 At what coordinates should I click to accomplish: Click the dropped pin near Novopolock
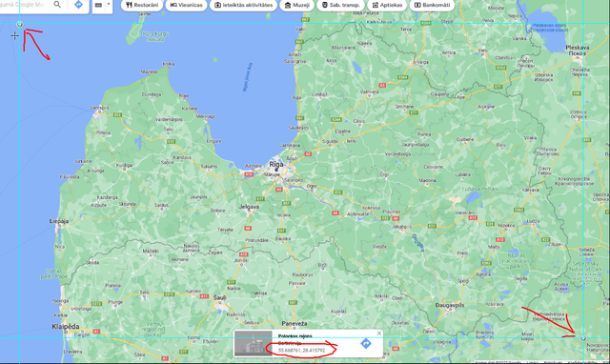coord(582,338)
